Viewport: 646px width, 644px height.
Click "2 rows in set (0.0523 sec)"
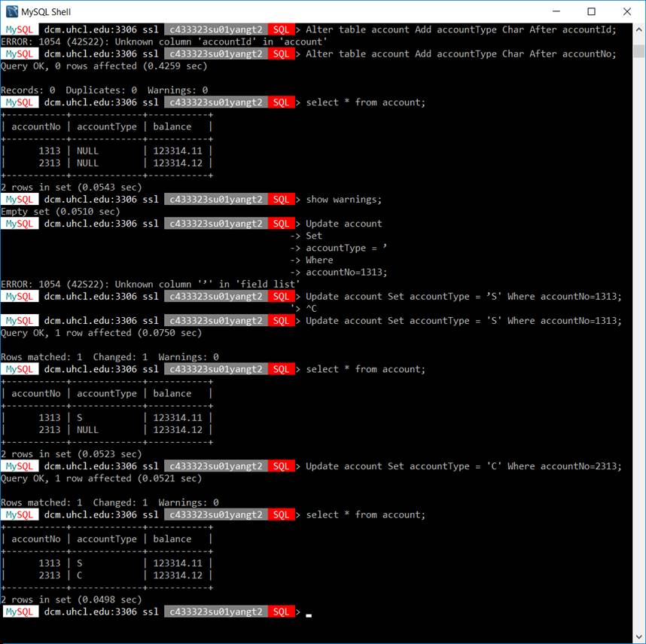pyautogui.click(x=72, y=454)
